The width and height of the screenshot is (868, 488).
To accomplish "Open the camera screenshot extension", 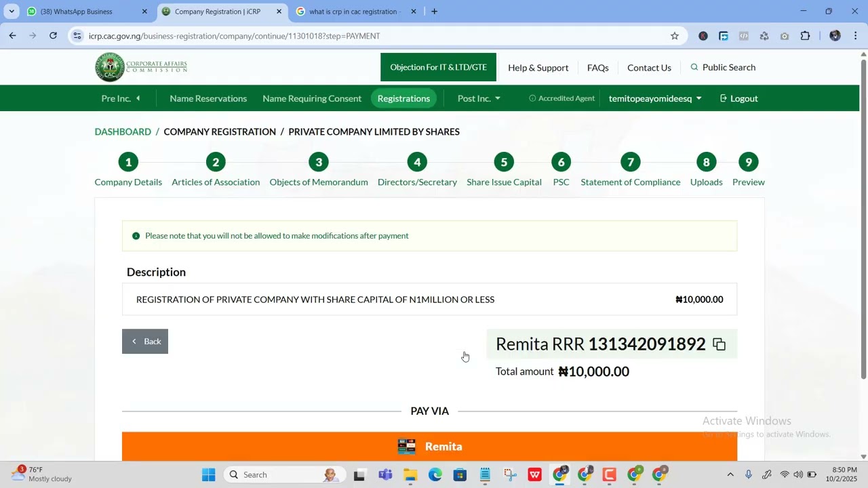I will (x=785, y=36).
